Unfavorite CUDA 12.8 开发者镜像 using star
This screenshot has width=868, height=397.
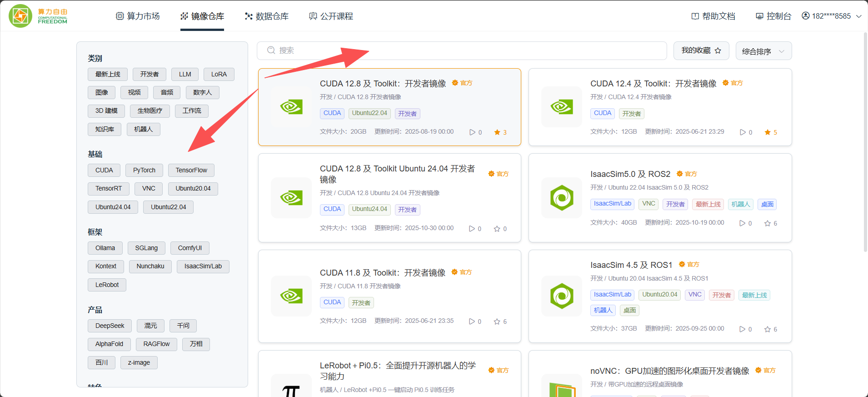[x=497, y=132]
